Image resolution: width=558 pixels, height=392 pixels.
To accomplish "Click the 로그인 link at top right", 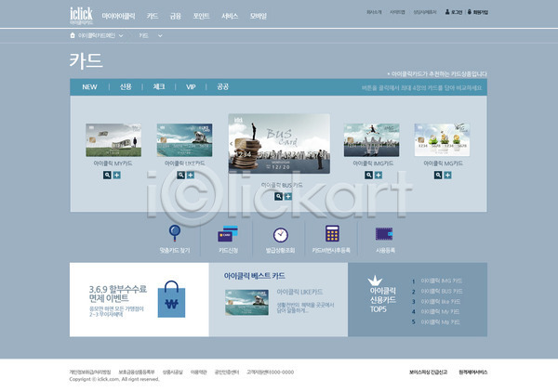I will tap(455, 12).
